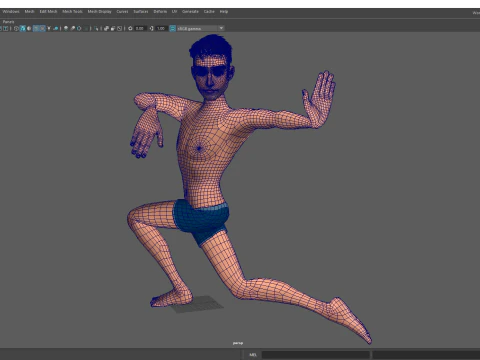Open the Deform menu
The width and height of the screenshot is (480, 360).
point(160,12)
